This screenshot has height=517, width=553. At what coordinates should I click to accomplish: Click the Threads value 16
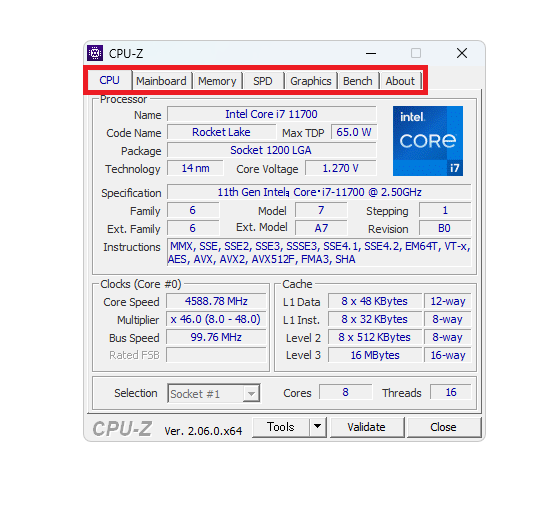[451, 392]
